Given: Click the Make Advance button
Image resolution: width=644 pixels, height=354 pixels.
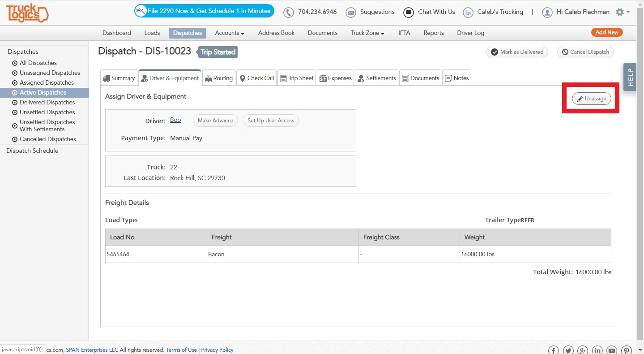Looking at the screenshot, I should pos(215,121).
